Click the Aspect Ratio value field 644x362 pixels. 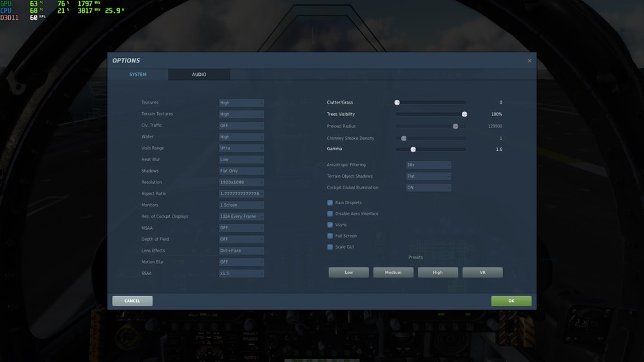241,193
